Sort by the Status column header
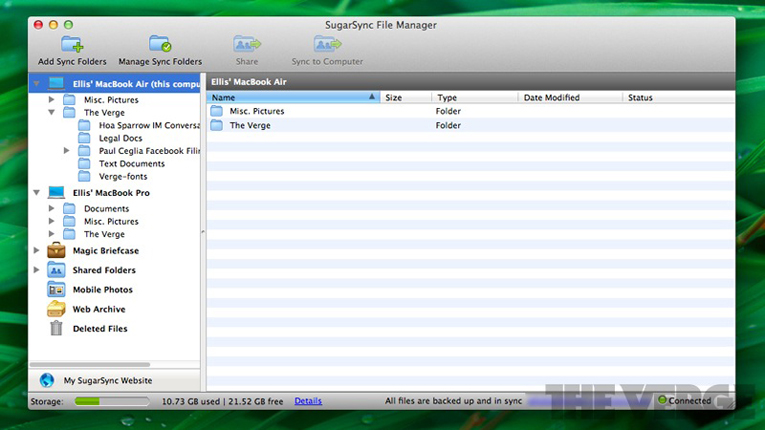 (679, 97)
